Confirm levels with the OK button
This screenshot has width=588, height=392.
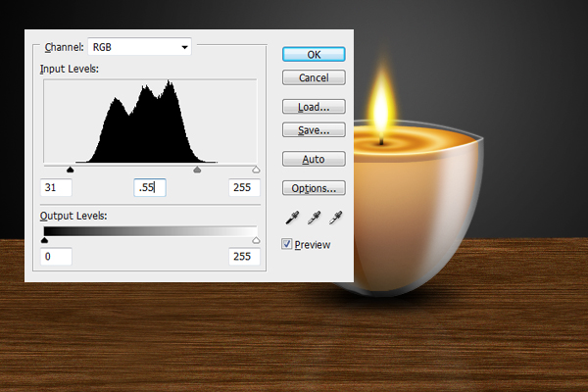click(314, 55)
